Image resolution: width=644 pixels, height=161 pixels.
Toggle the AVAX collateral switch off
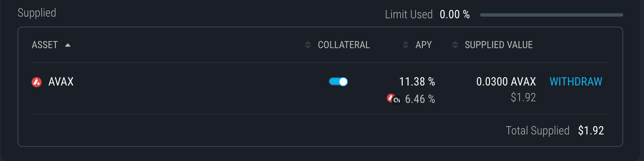pos(338,82)
